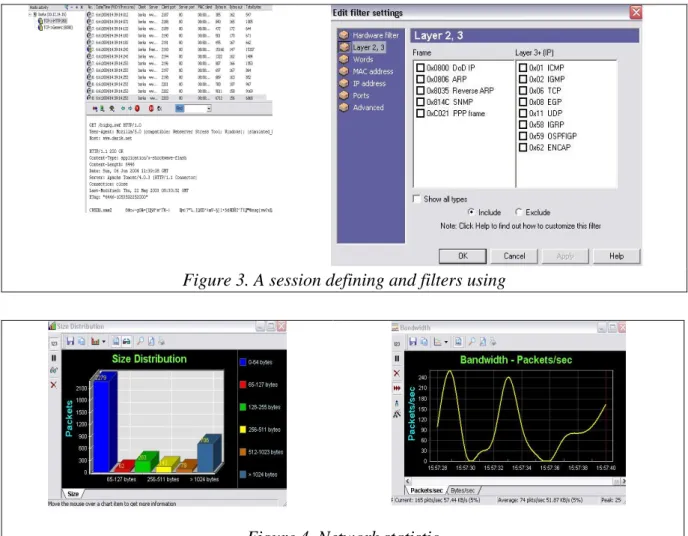Tick the 0x08 EGP checkbox
688x536 pixels.
point(523,102)
